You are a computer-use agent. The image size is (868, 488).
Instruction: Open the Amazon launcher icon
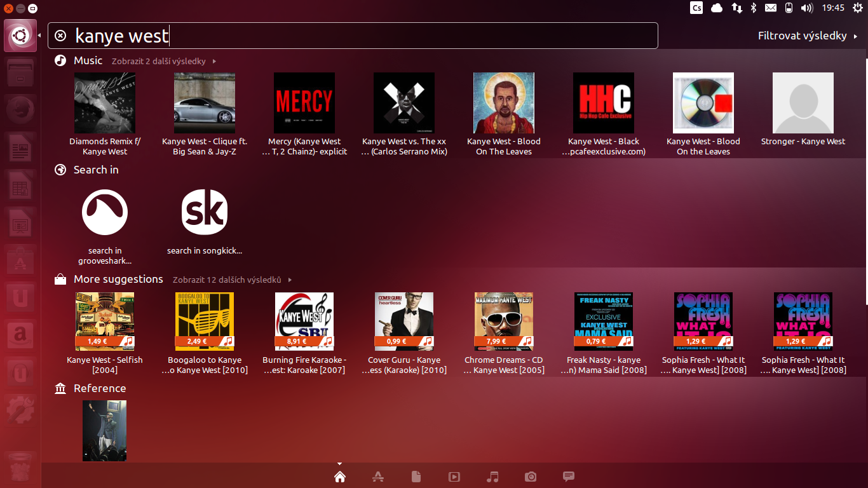pos(19,335)
